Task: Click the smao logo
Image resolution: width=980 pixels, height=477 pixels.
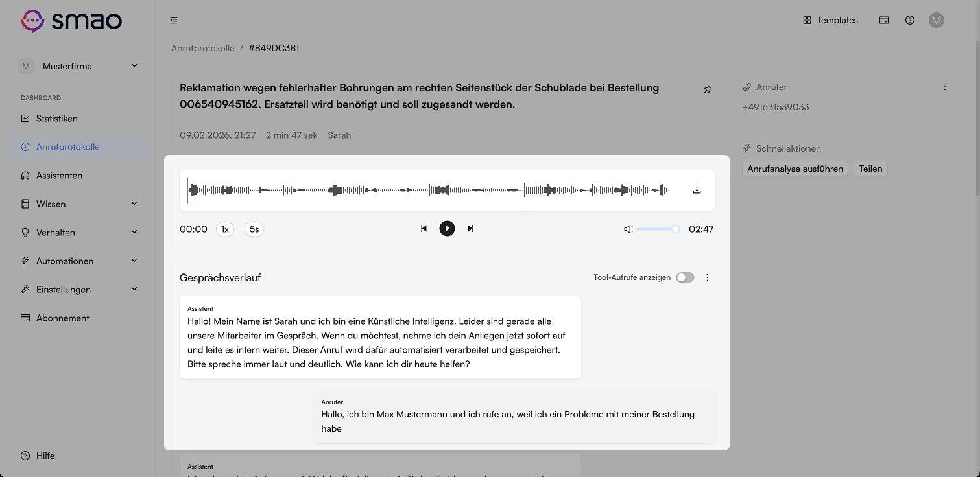Action: pos(71,21)
